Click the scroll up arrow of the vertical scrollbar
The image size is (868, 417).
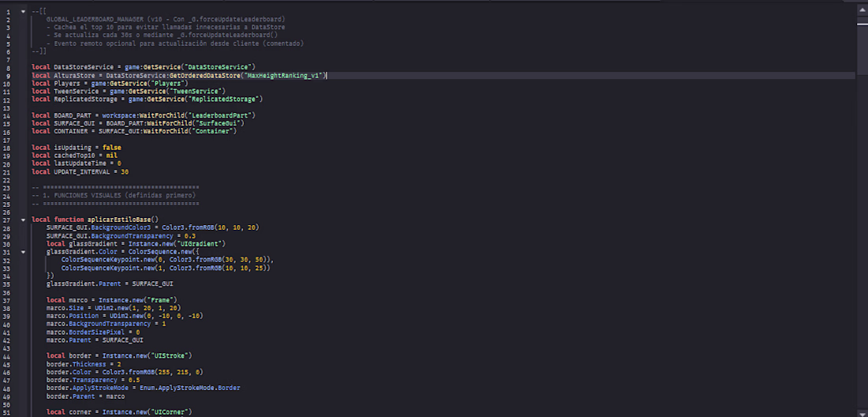click(x=862, y=4)
